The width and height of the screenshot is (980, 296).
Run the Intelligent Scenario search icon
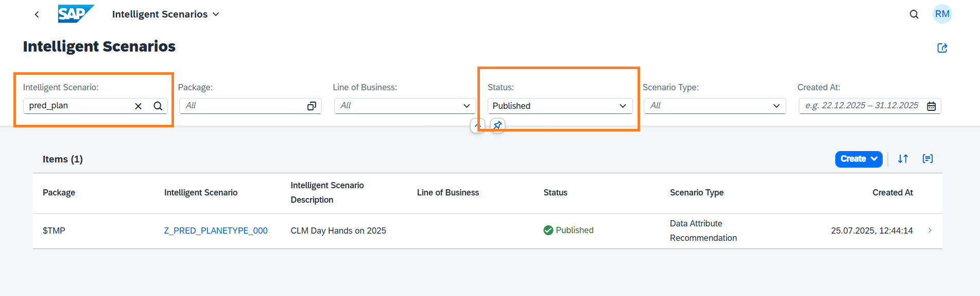point(158,106)
